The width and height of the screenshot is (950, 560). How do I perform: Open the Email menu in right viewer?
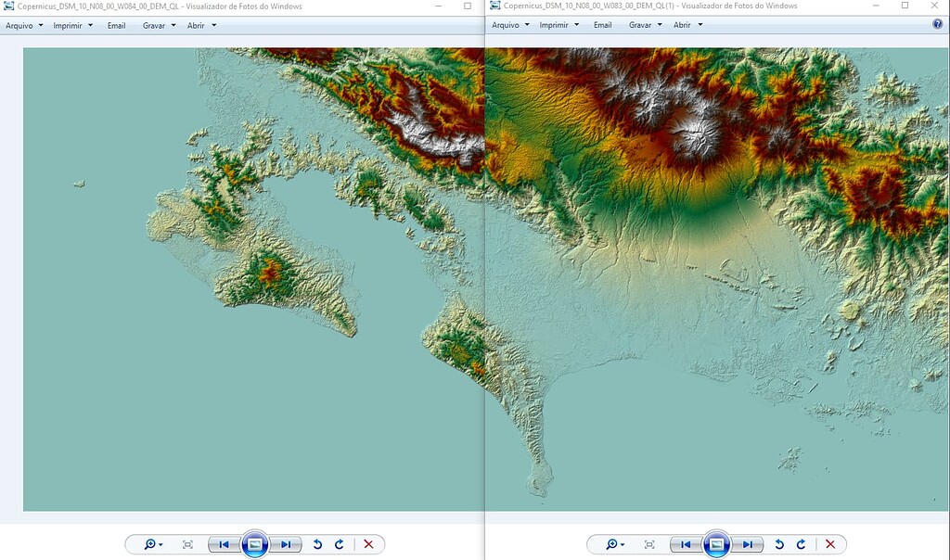pyautogui.click(x=602, y=25)
